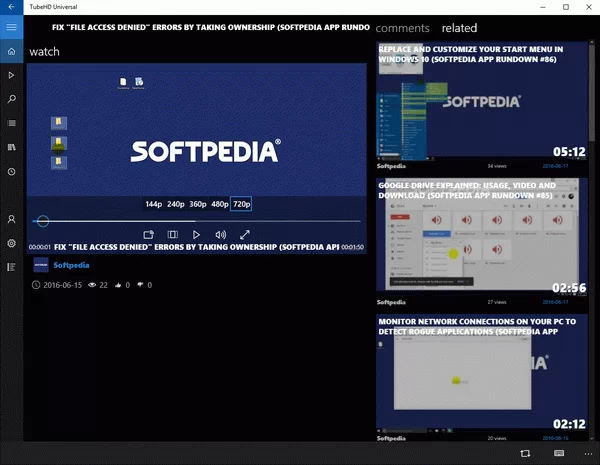
Task: Select 360p quality
Action: [x=198, y=204]
